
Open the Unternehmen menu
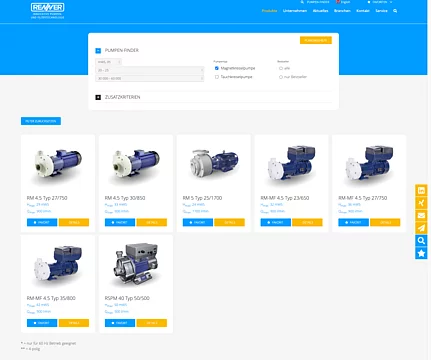295,11
